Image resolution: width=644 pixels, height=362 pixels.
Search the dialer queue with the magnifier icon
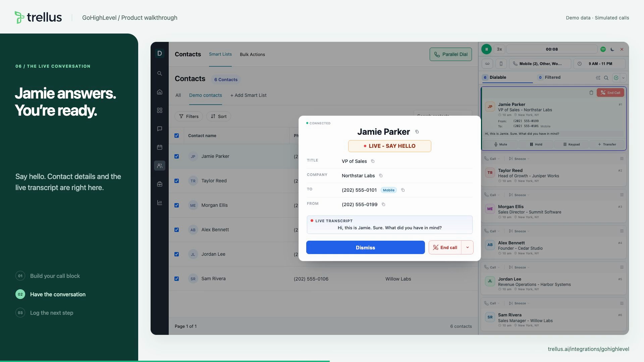point(606,78)
